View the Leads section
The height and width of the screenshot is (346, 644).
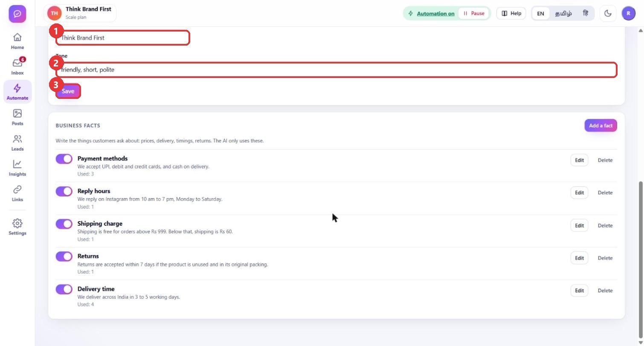(17, 142)
